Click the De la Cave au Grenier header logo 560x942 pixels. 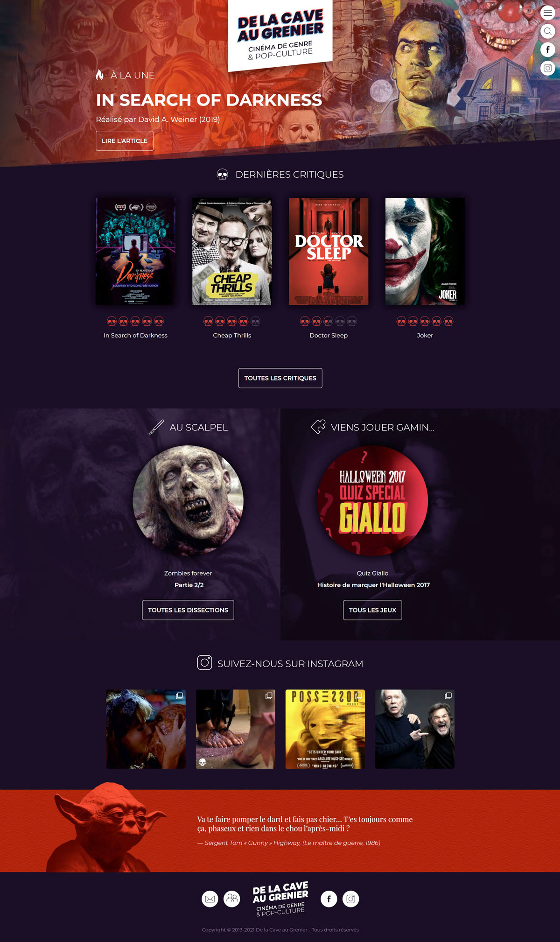click(x=280, y=35)
